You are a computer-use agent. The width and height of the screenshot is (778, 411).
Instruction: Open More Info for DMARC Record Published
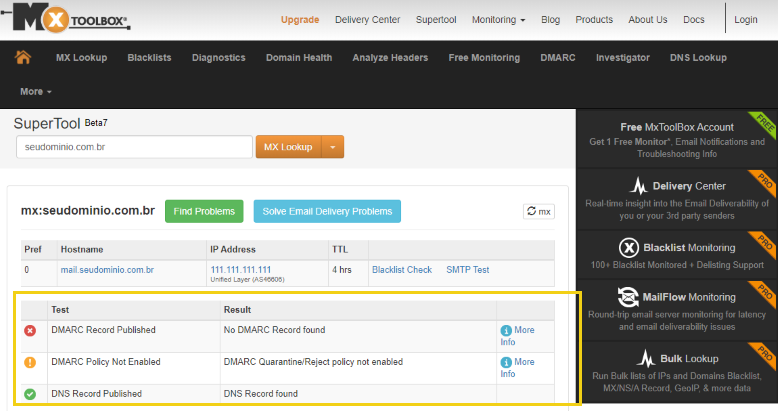[517, 336]
